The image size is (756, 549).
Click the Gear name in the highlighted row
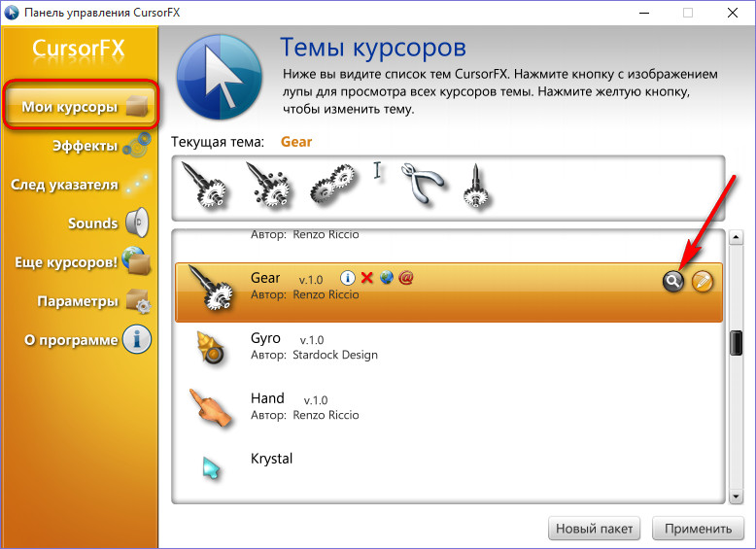[x=265, y=278]
